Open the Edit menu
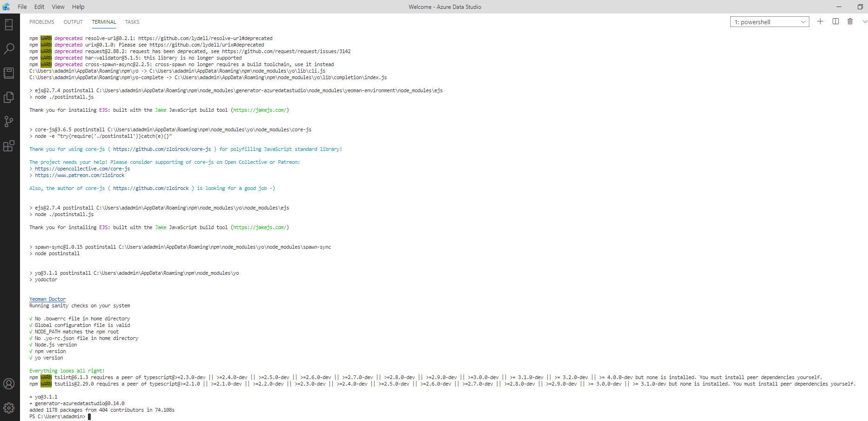Viewport: 868px width, 421px height. pyautogui.click(x=40, y=7)
